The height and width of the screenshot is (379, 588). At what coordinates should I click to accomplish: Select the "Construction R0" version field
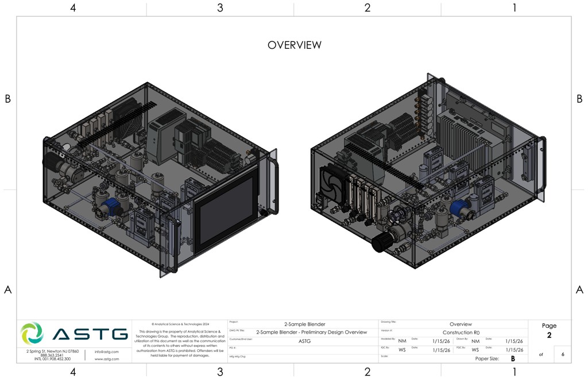click(461, 332)
